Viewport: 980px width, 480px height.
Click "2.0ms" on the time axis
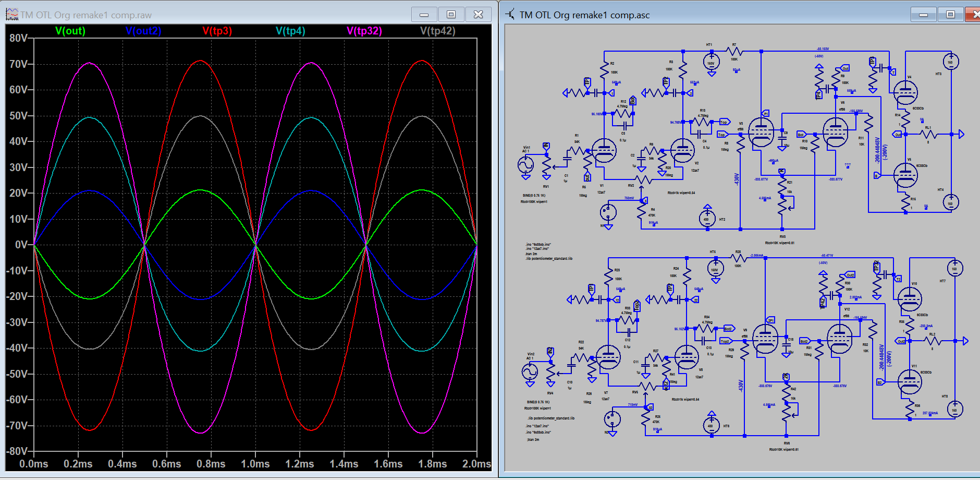click(476, 464)
